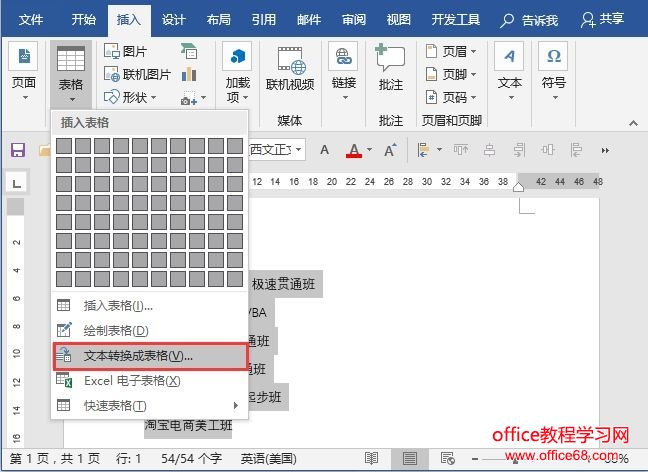
Task: Open the 形状 shapes dropdown
Action: 130,98
